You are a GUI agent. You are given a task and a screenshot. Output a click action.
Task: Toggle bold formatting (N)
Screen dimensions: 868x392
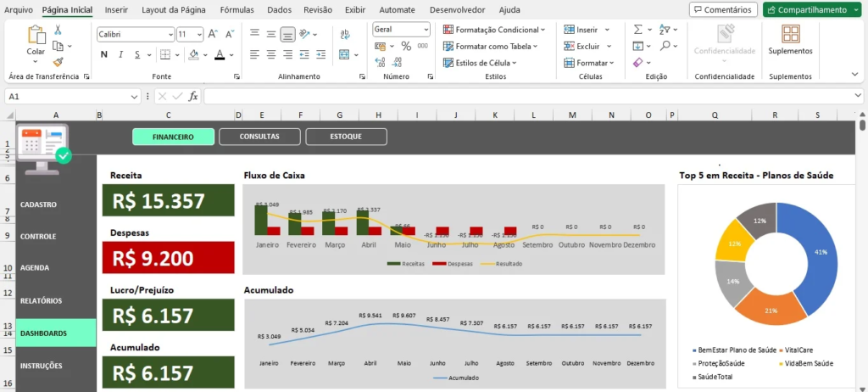click(x=104, y=55)
